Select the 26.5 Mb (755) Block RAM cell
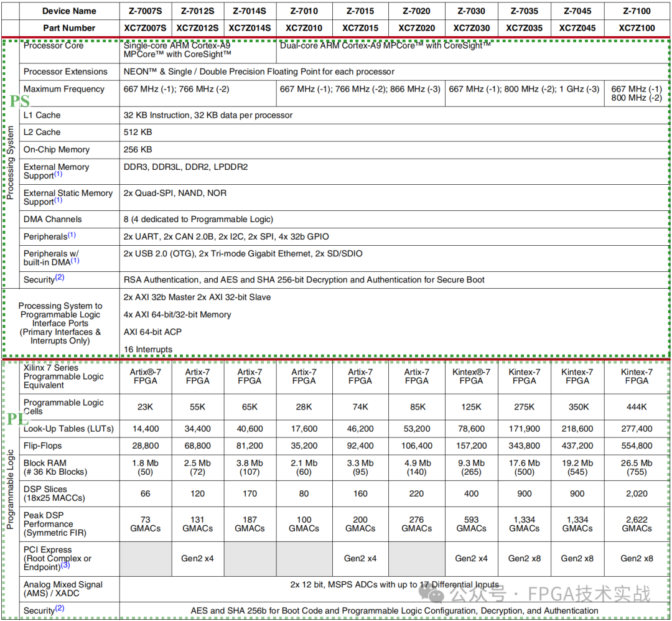The image size is (672, 621). point(637,468)
